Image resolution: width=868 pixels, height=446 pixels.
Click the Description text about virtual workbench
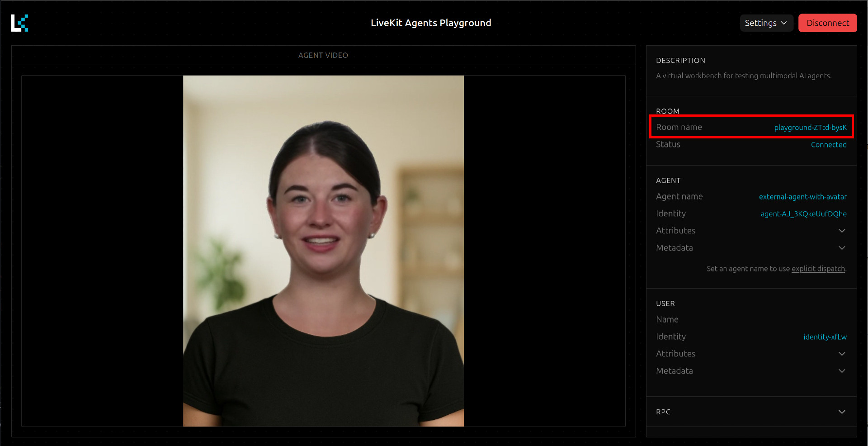(744, 76)
